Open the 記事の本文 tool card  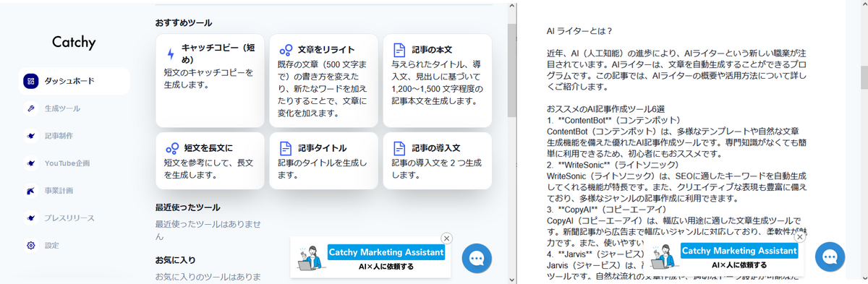click(x=437, y=80)
